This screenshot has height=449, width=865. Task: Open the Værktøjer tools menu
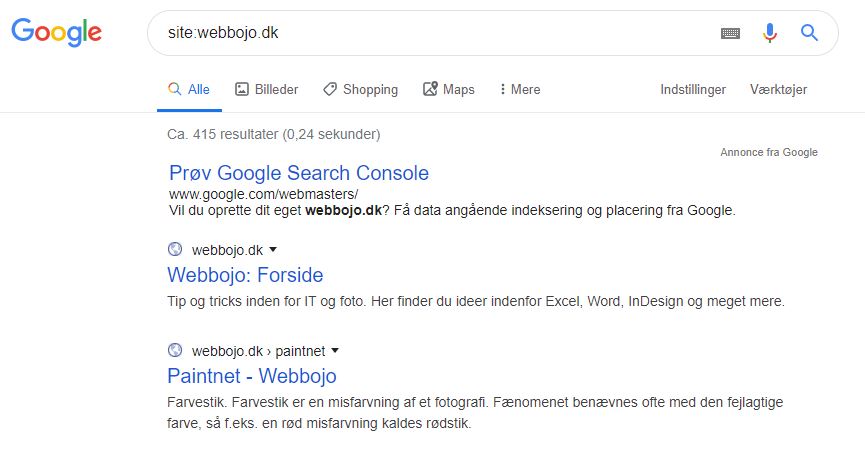pos(778,89)
